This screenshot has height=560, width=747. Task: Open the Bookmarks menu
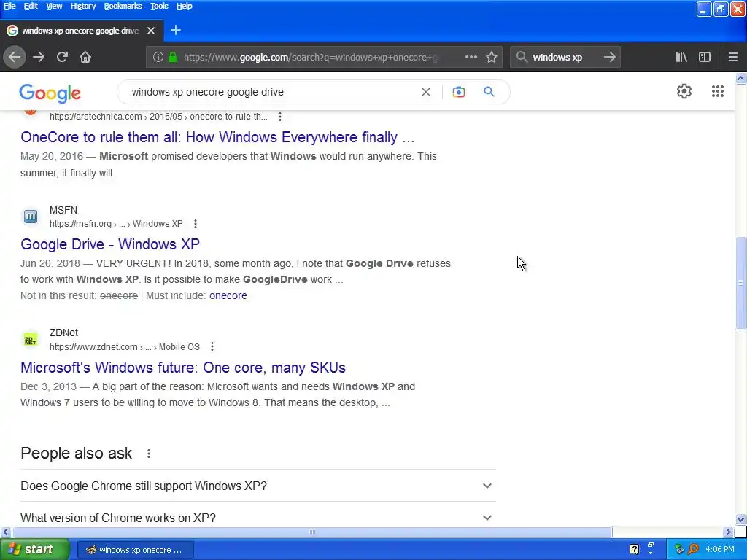tap(123, 6)
